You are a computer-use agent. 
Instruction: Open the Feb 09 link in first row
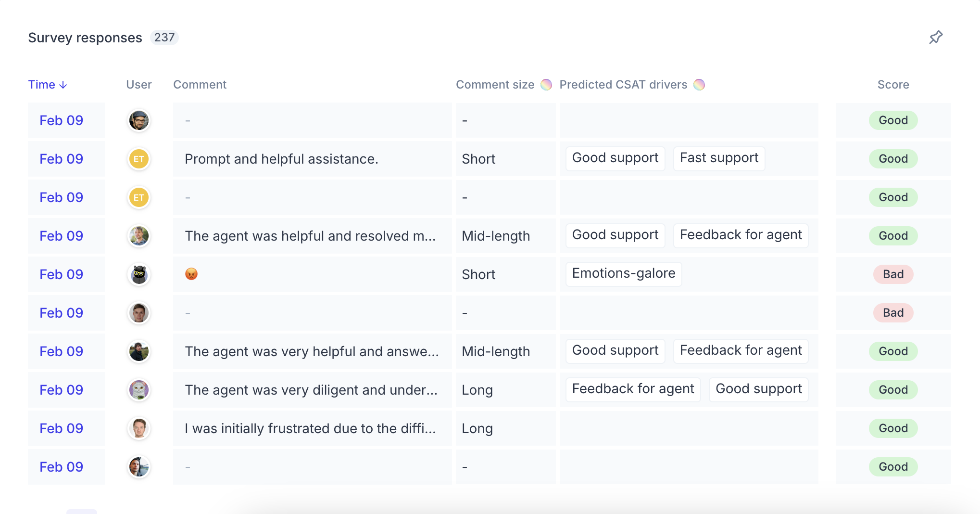pos(62,120)
